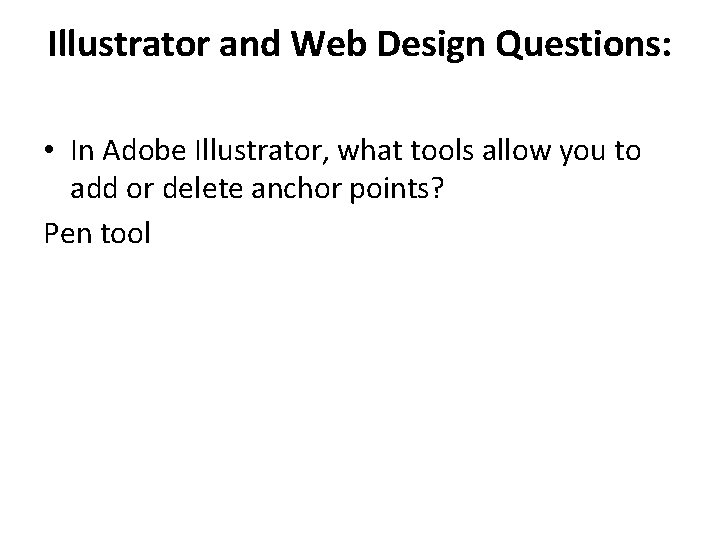Click the word "add" on the second line
The image size is (720, 540).
pos(94,188)
